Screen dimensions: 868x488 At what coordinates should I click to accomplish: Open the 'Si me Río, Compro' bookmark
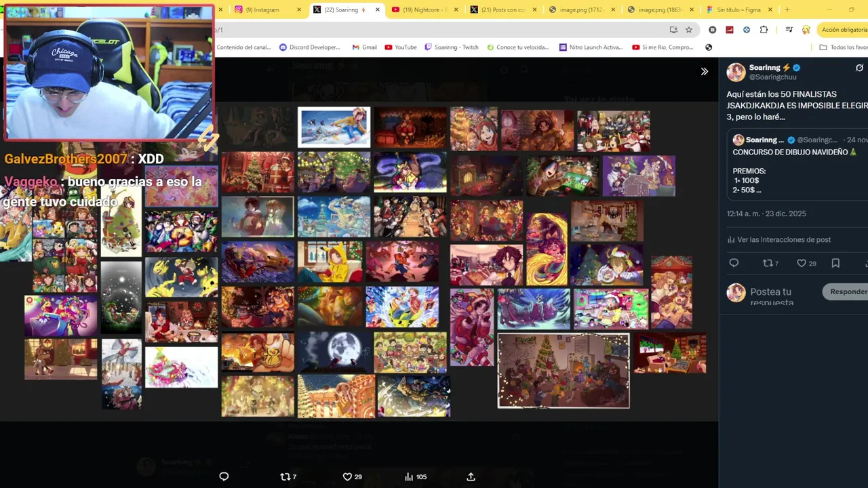click(663, 47)
